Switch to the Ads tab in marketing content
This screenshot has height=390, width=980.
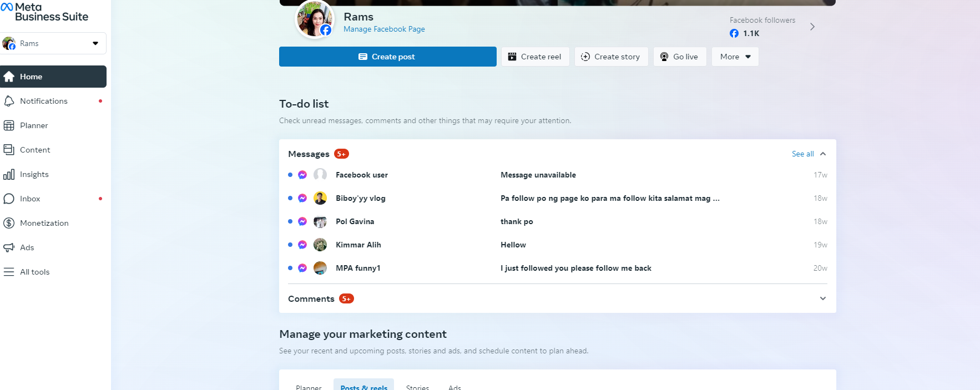(455, 387)
